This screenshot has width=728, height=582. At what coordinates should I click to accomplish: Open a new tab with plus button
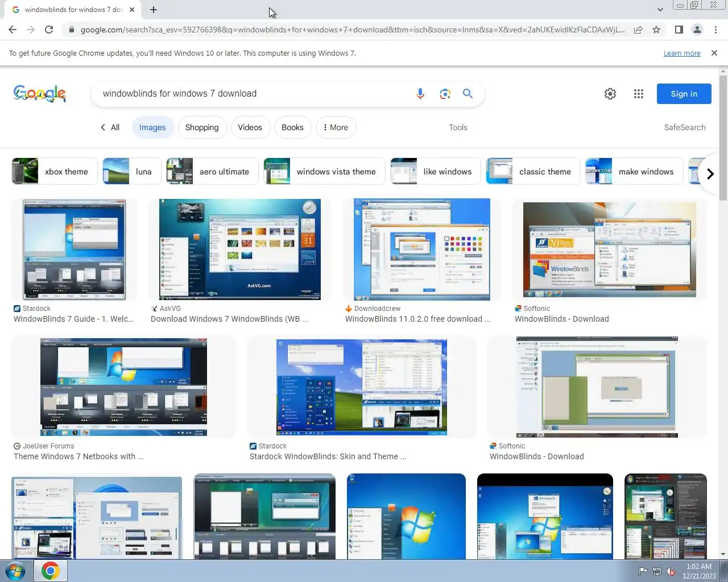click(154, 10)
